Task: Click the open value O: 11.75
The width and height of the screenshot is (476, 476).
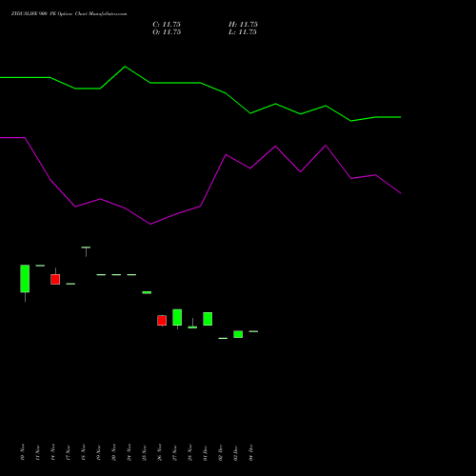Action: [167, 32]
